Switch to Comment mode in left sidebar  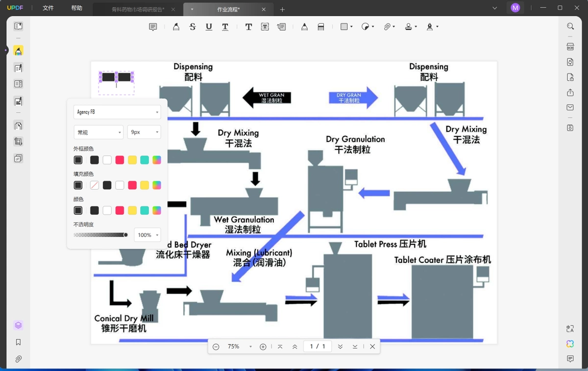click(x=18, y=50)
